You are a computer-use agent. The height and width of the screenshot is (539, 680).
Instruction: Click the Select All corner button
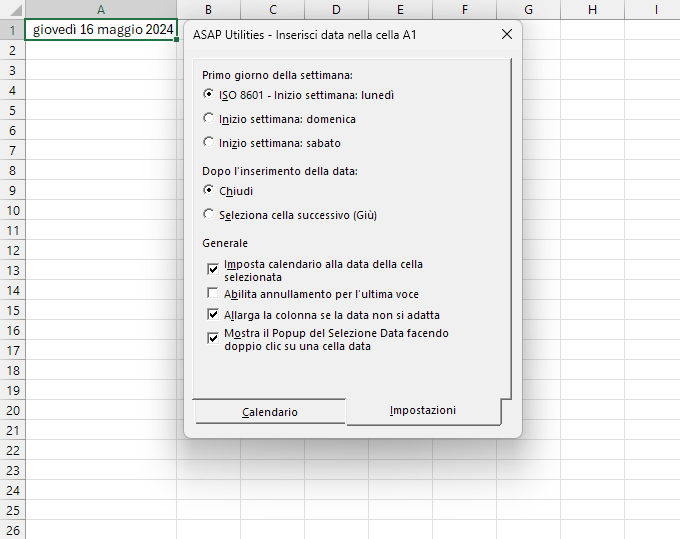(13, 10)
